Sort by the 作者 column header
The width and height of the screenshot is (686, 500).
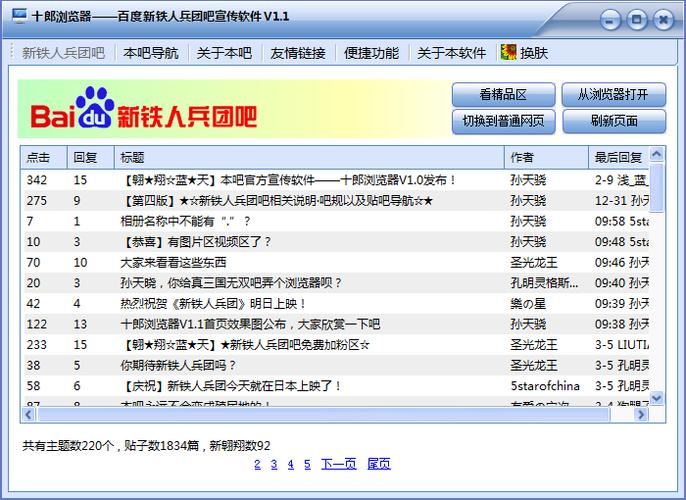tap(546, 157)
